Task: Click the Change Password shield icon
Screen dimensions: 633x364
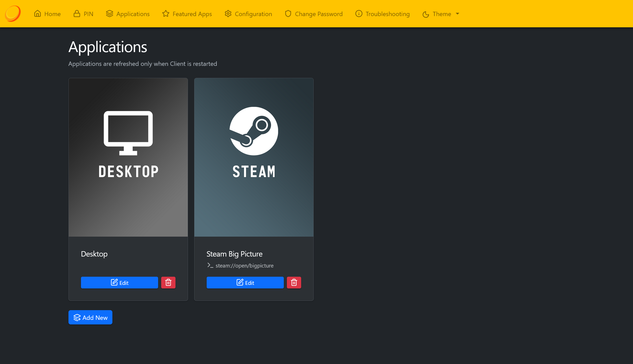Action: click(x=288, y=14)
